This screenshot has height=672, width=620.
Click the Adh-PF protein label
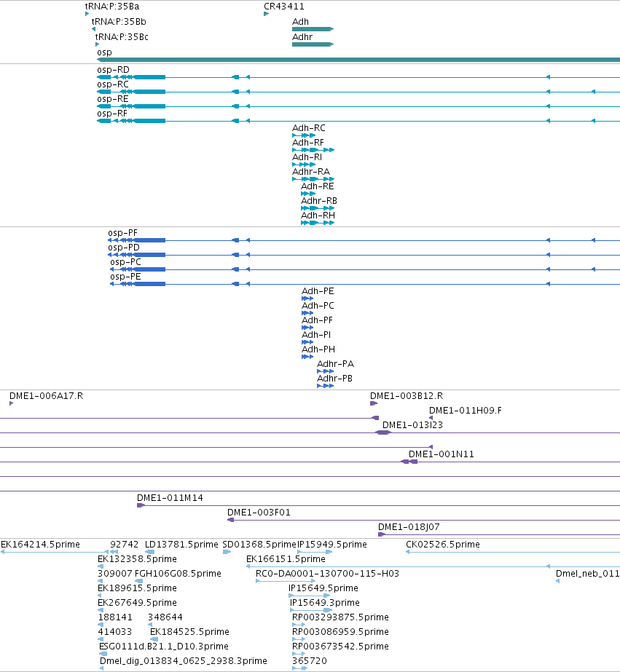[317, 320]
